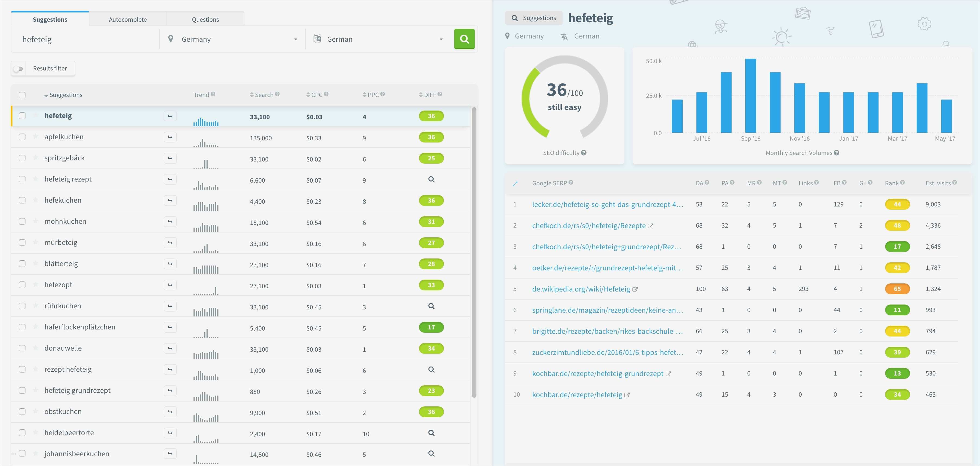Click magnifier icon in rührkuchen row
The width and height of the screenshot is (980, 466).
point(431,306)
